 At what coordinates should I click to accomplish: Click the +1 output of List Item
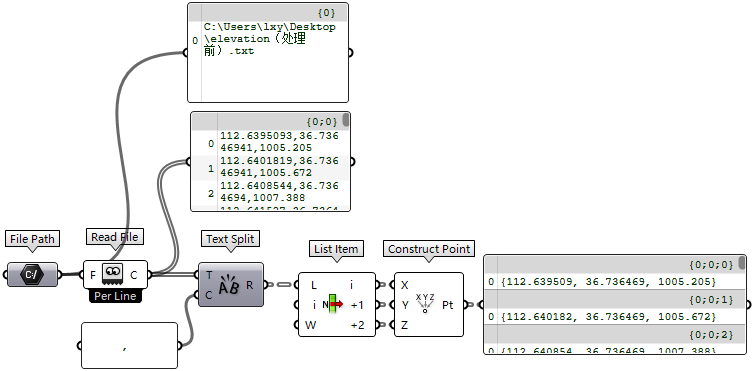point(357,305)
